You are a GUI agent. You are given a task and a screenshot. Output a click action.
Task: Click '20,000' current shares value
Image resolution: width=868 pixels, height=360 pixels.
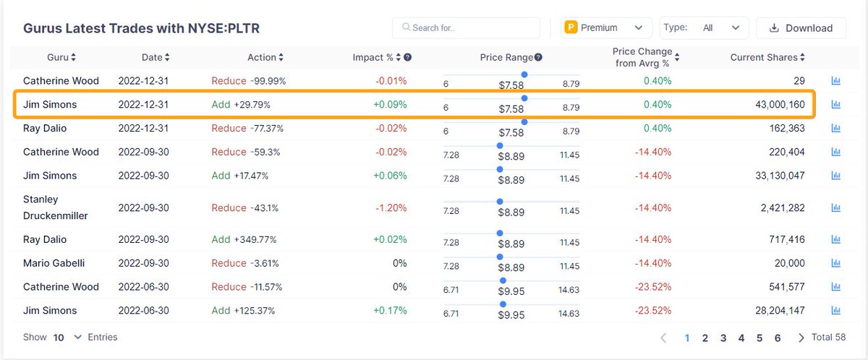click(788, 263)
